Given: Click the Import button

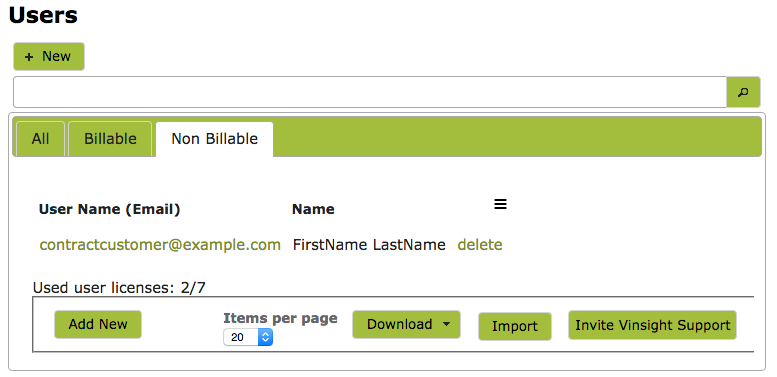Looking at the screenshot, I should click(x=515, y=326).
